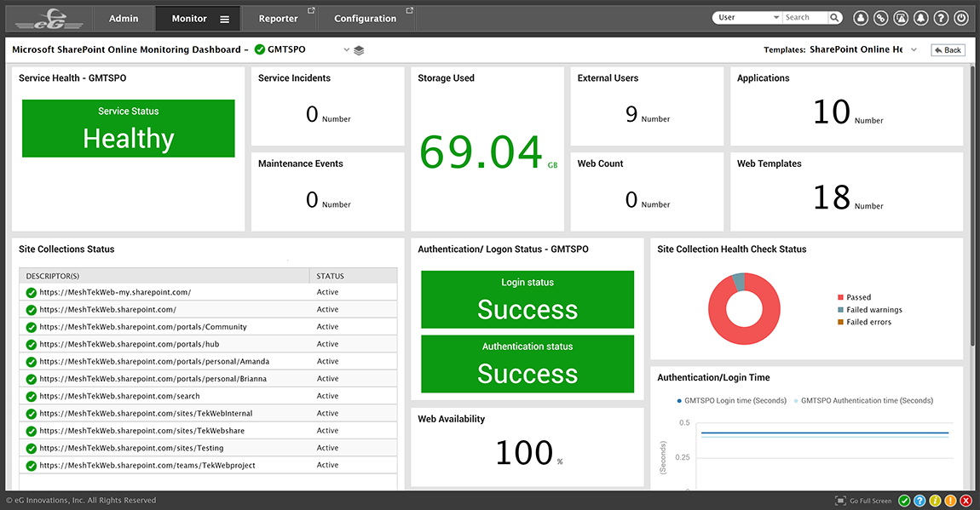Open Reporter in new window icon
Viewport: 980px width, 510px height.
coord(311,10)
